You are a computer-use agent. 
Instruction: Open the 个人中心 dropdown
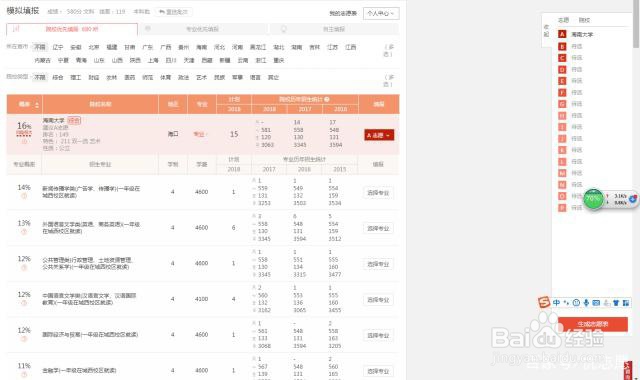pyautogui.click(x=381, y=13)
